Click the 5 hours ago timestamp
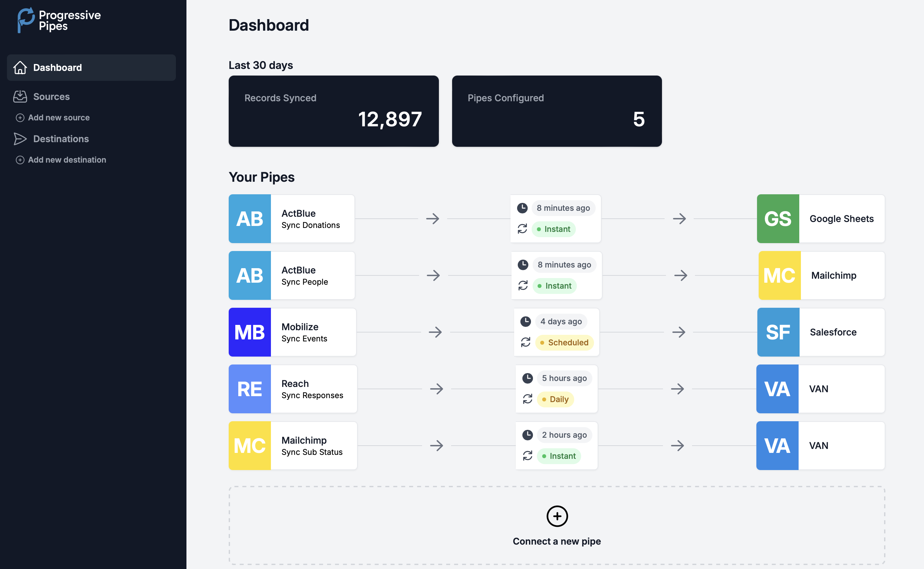Screen dimensions: 924x569 click(564, 378)
